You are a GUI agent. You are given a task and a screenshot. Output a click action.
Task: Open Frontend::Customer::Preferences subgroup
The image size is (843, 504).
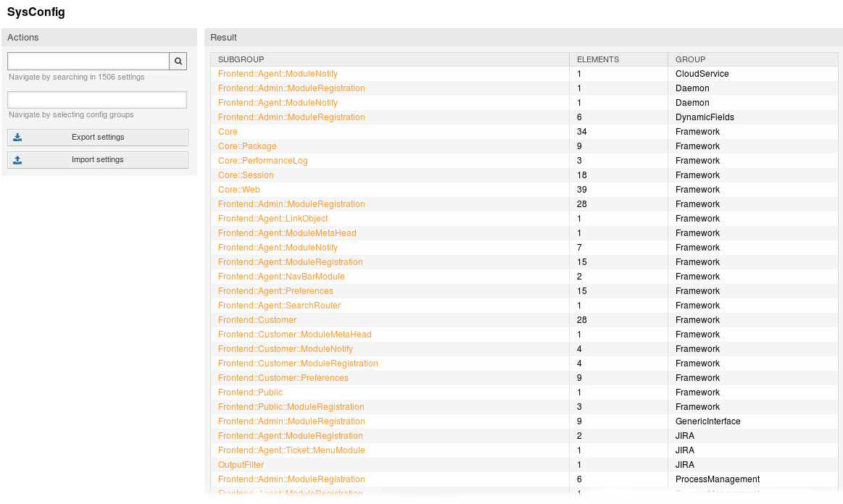point(283,378)
